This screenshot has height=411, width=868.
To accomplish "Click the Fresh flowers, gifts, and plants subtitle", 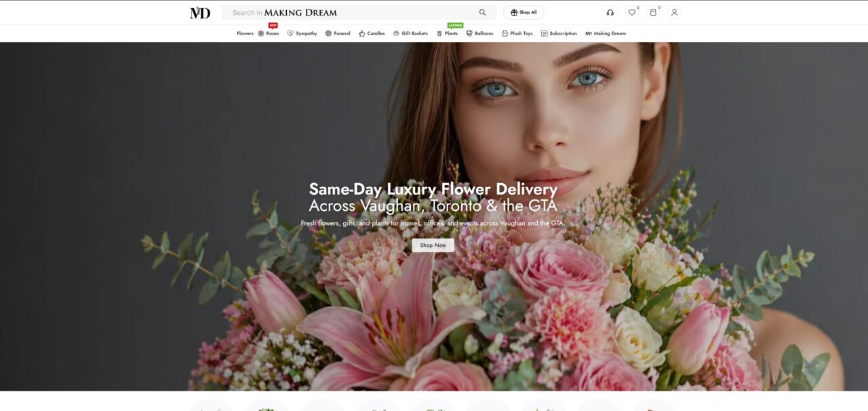I will pos(433,223).
